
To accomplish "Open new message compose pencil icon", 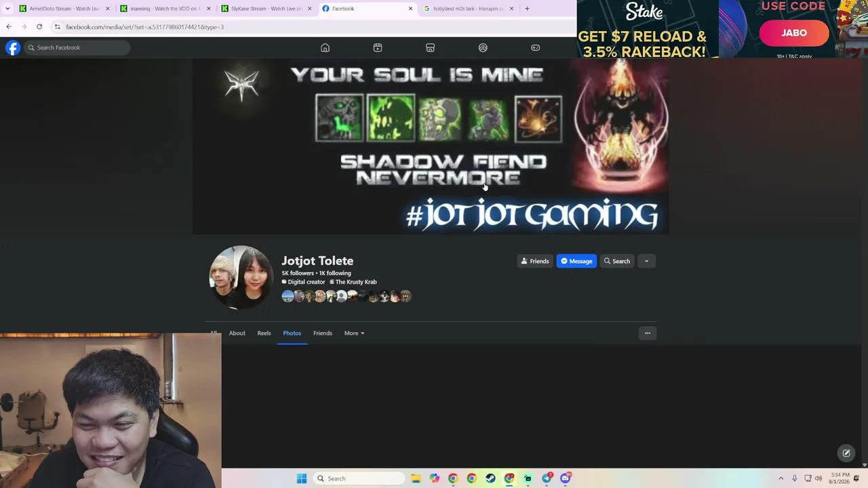I will pyautogui.click(x=846, y=453).
